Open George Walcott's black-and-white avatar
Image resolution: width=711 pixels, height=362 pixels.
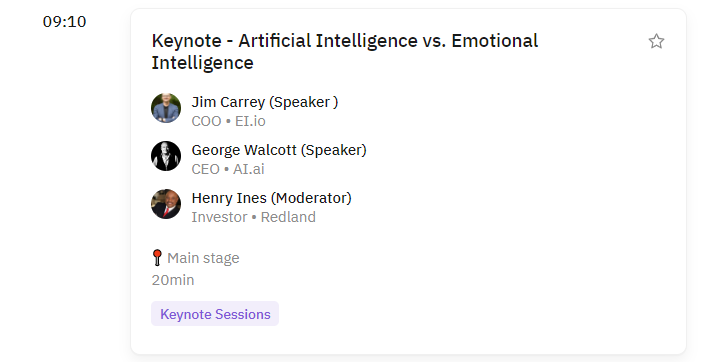[166, 156]
